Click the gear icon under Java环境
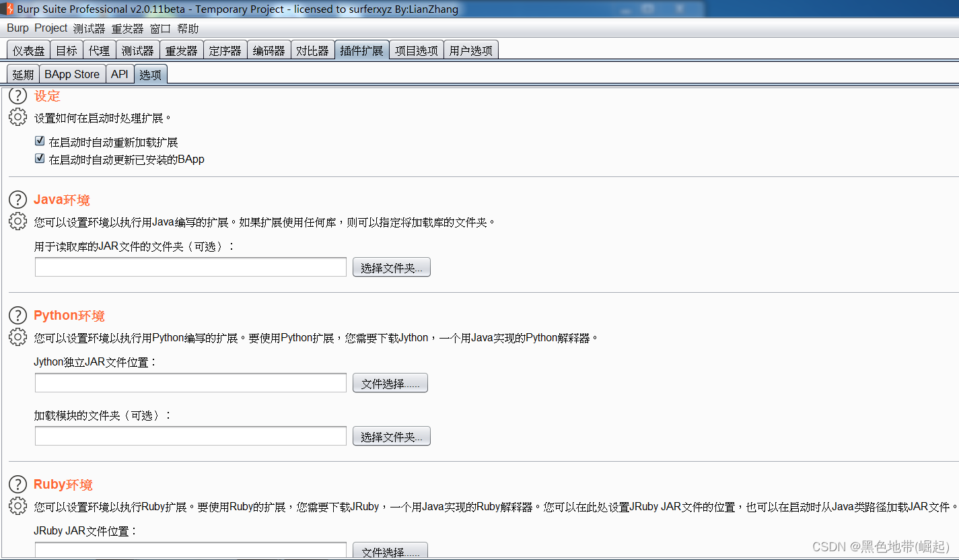The image size is (959, 560). [x=17, y=221]
